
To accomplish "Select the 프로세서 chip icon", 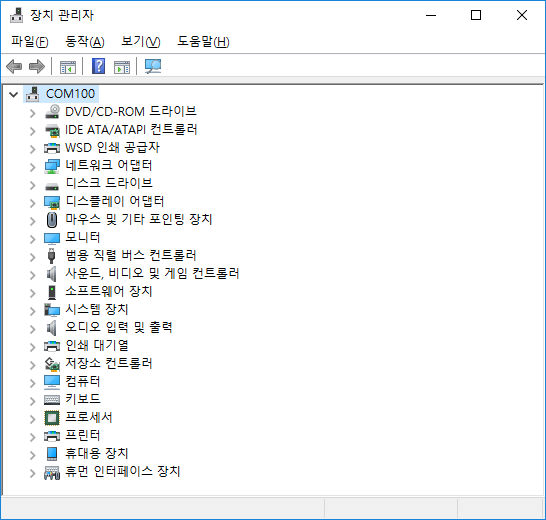I will (x=52, y=418).
